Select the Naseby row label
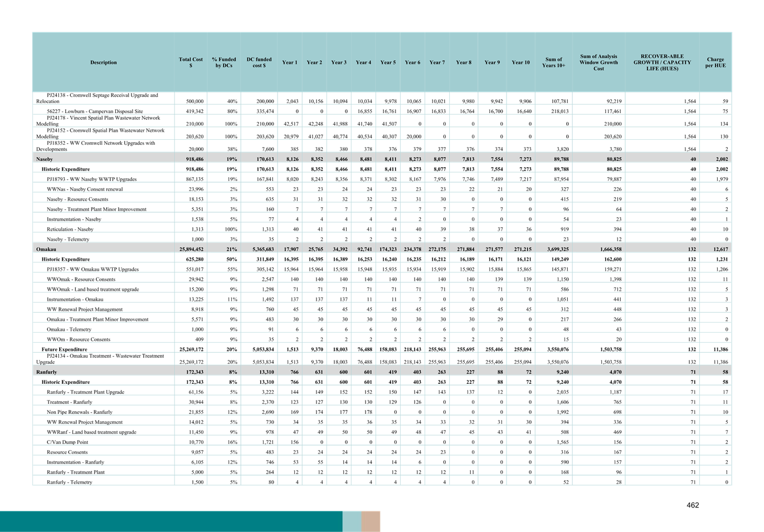This screenshot has height=532, width=764. click(x=45, y=159)
